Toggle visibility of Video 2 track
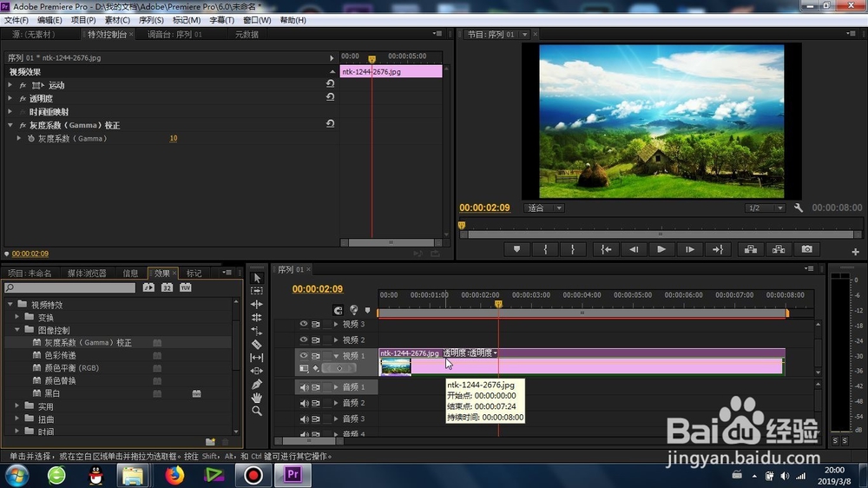The height and width of the screenshot is (488, 868). (303, 340)
